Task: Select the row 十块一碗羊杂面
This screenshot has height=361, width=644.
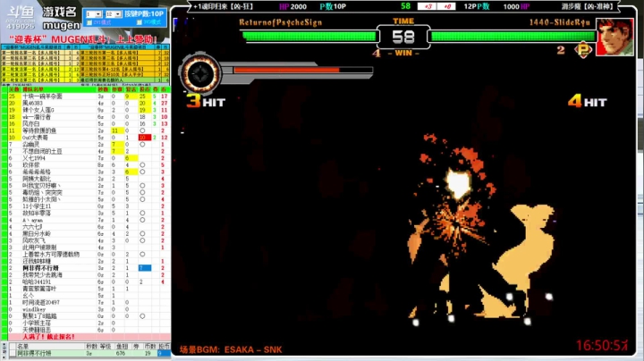Action: click(86, 97)
